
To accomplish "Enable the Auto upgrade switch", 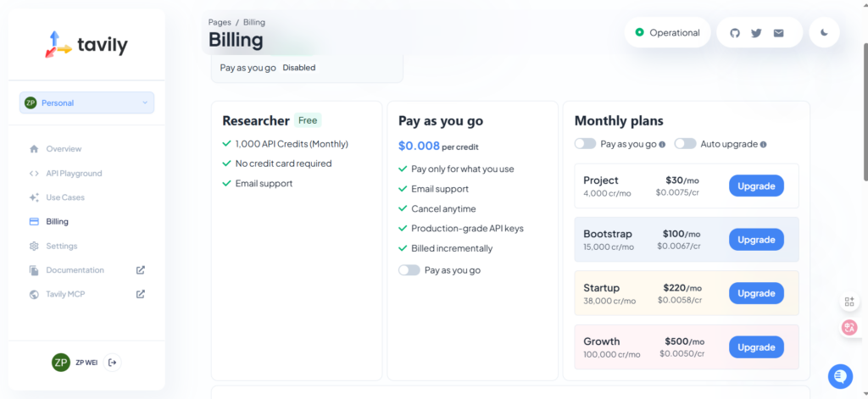I will 685,144.
